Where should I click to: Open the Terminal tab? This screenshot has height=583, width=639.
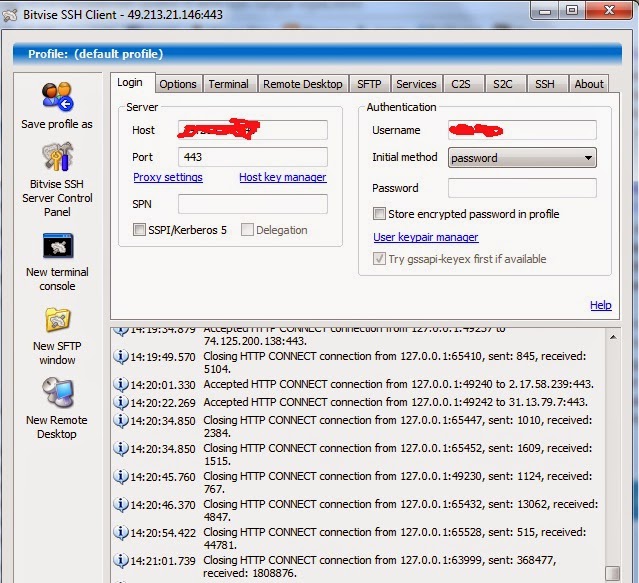point(230,84)
